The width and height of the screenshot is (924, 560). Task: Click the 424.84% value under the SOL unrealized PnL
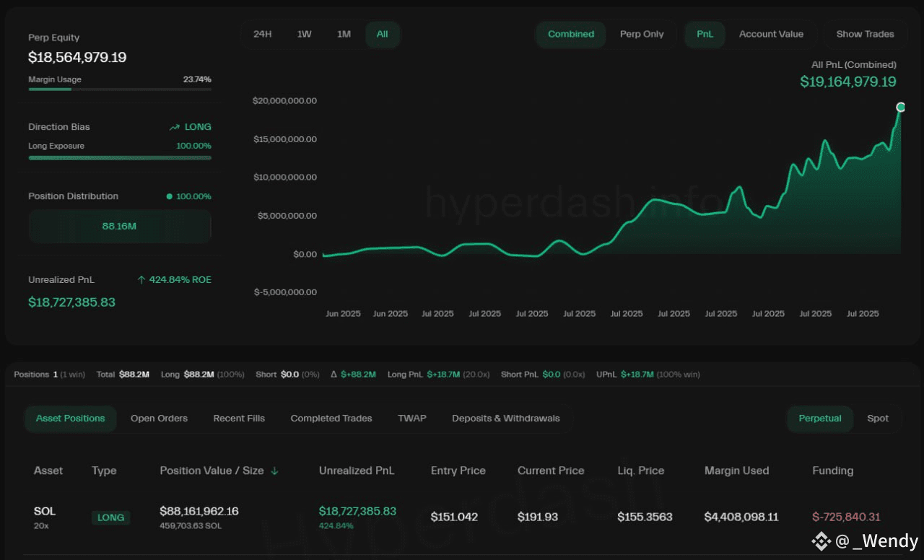[x=336, y=526]
